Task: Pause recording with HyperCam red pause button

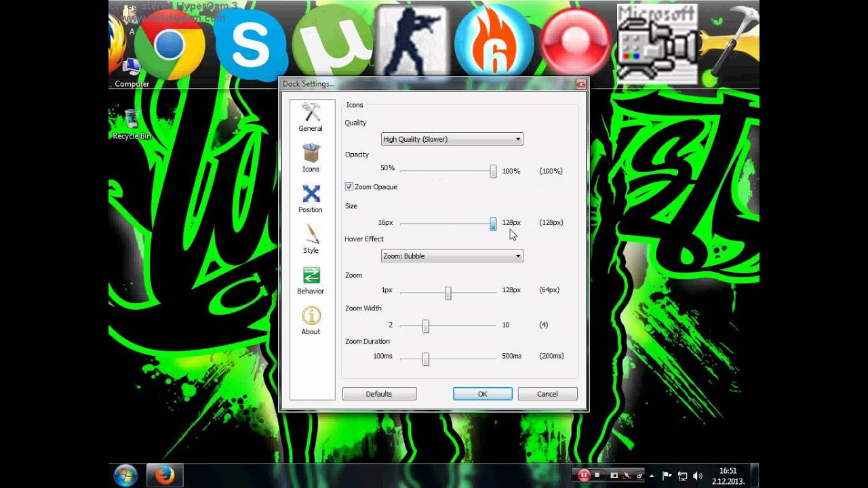Action: tap(583, 475)
